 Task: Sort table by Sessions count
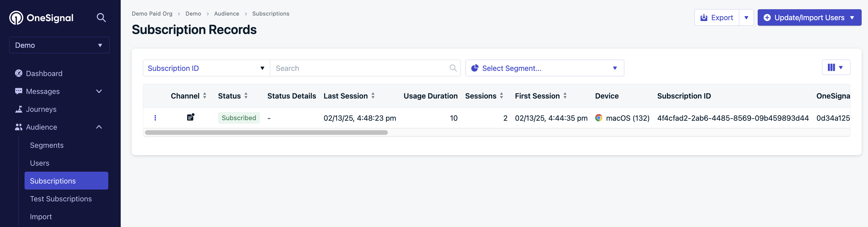(501, 96)
